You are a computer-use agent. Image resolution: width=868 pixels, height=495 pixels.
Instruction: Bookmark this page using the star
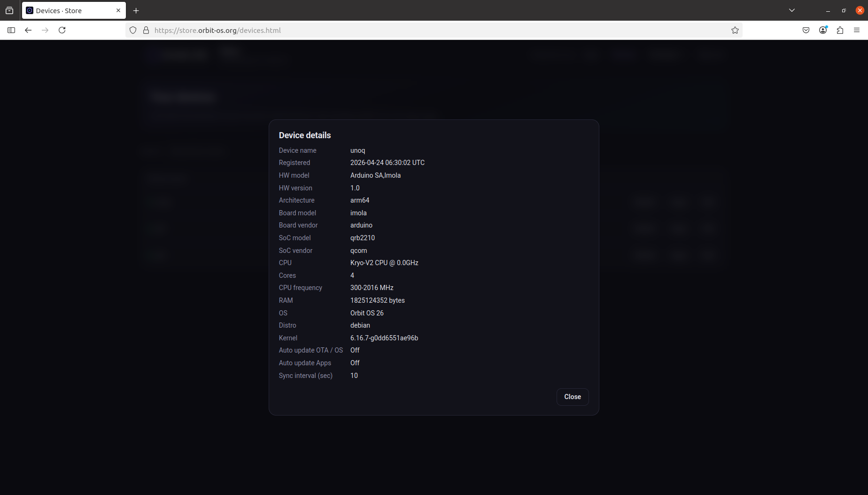coord(735,30)
